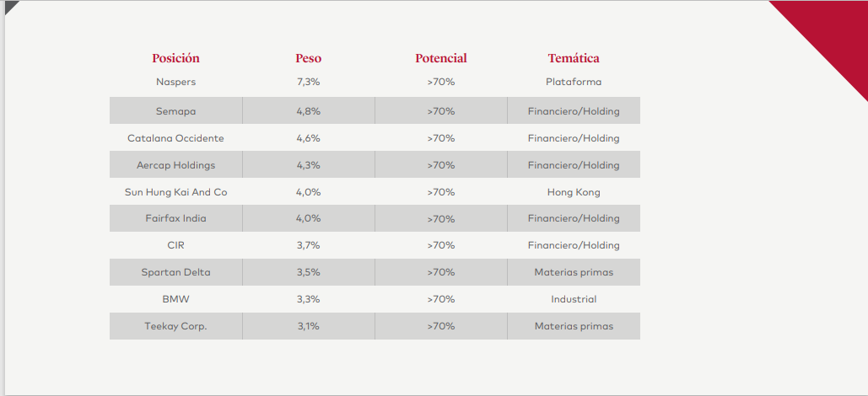Click the Peso column header
Viewport: 868px width, 396px height.
pyautogui.click(x=309, y=58)
